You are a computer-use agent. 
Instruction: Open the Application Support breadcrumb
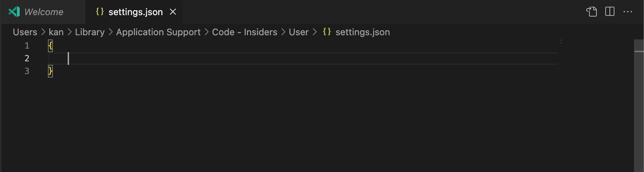pyautogui.click(x=158, y=32)
